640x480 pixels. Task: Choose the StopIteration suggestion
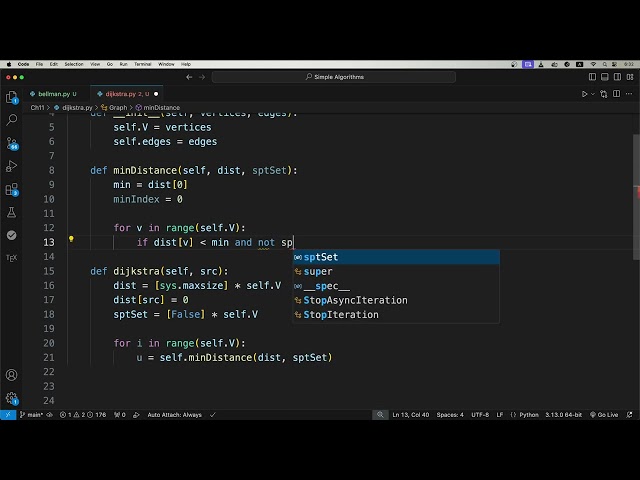tap(396, 315)
